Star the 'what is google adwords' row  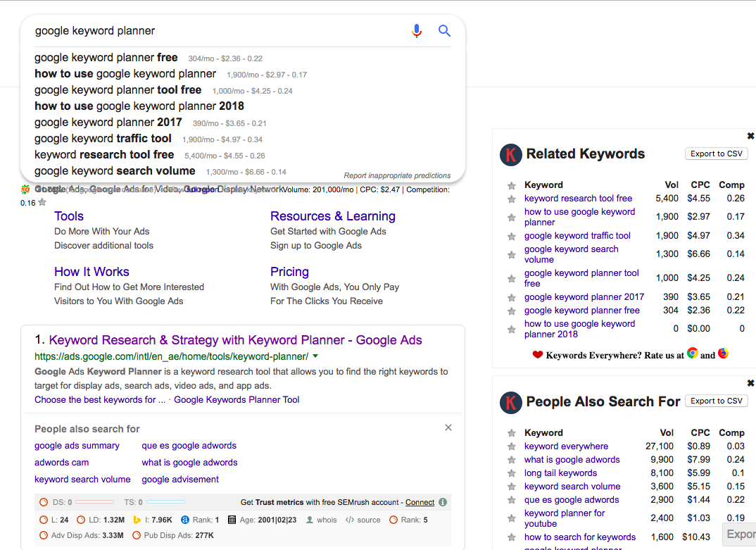pyautogui.click(x=512, y=461)
